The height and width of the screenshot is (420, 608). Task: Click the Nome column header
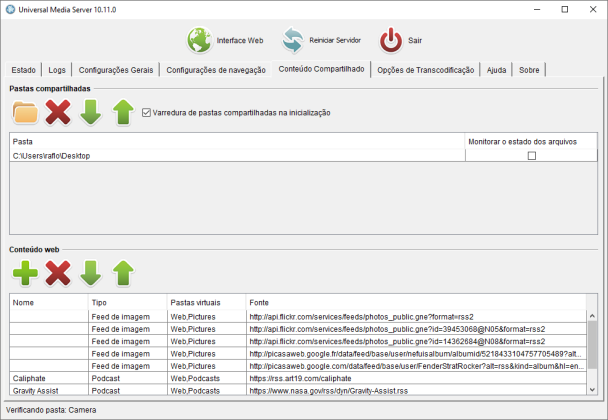tap(49, 302)
